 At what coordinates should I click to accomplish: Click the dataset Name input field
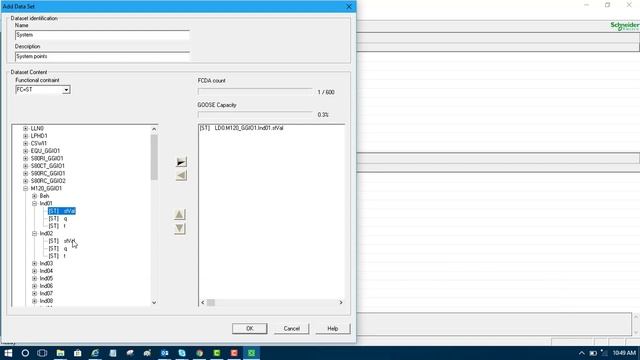(102, 35)
